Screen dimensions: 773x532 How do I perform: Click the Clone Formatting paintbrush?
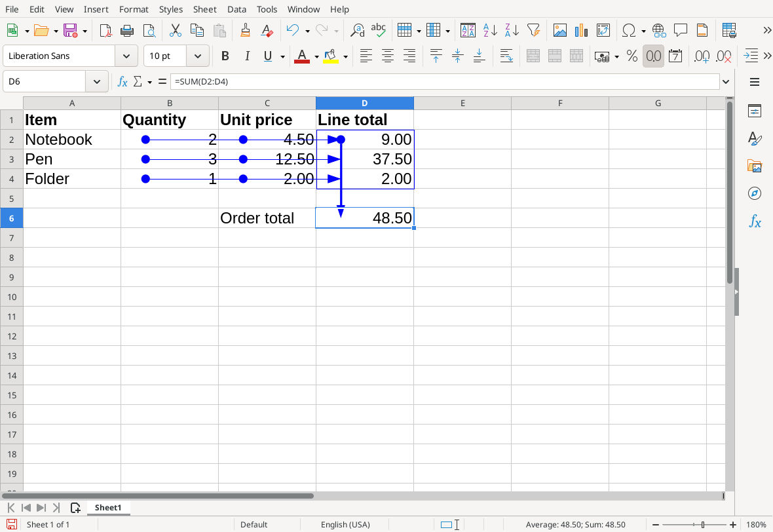(x=245, y=31)
